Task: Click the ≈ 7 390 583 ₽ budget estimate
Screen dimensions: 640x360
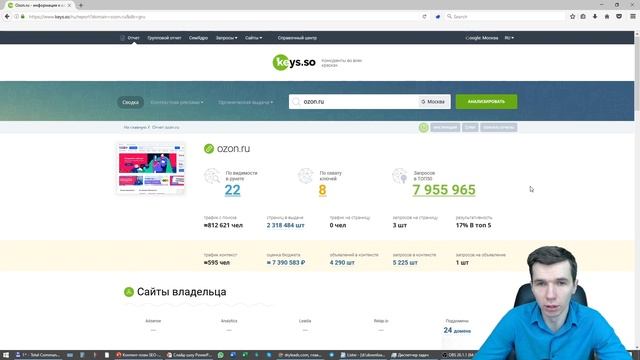Action: point(286,262)
